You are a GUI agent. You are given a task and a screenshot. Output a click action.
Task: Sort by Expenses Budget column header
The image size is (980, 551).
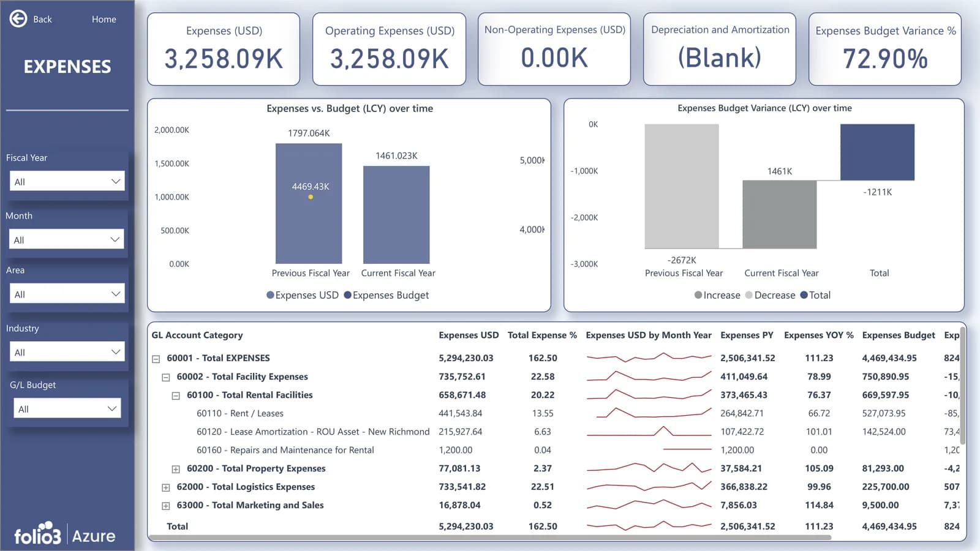[899, 335]
